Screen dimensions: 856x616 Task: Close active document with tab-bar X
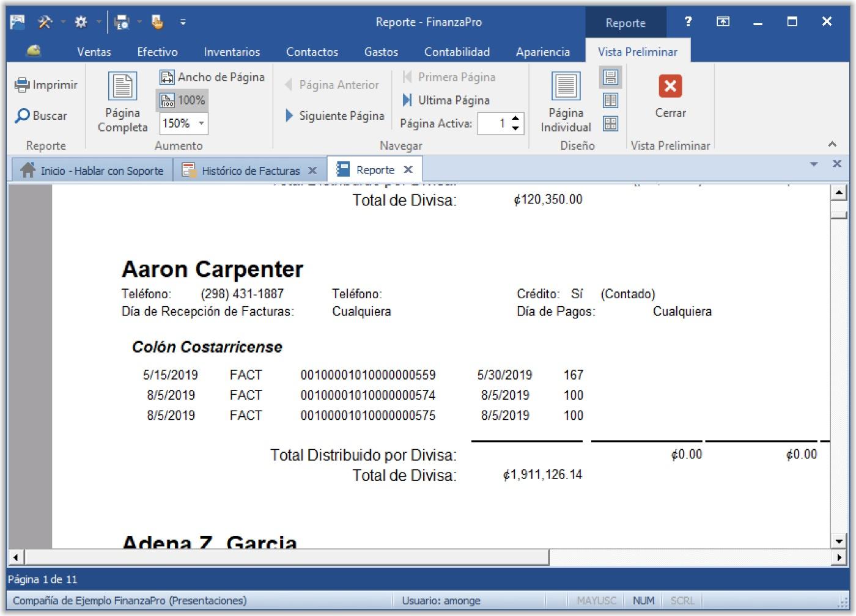[x=837, y=164]
